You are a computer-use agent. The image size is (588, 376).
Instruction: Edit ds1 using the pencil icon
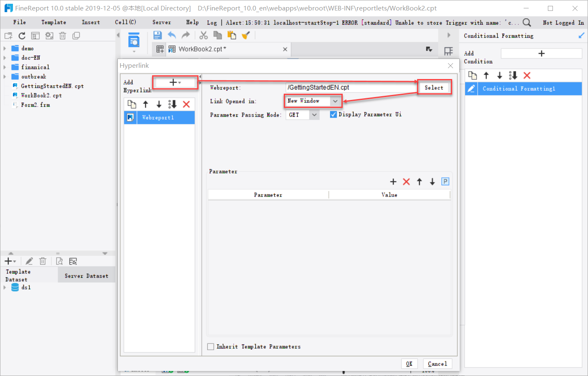pos(29,261)
